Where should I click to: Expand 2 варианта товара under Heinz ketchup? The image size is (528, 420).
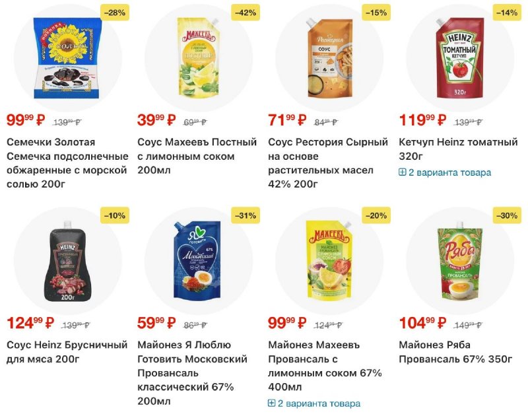445,172
